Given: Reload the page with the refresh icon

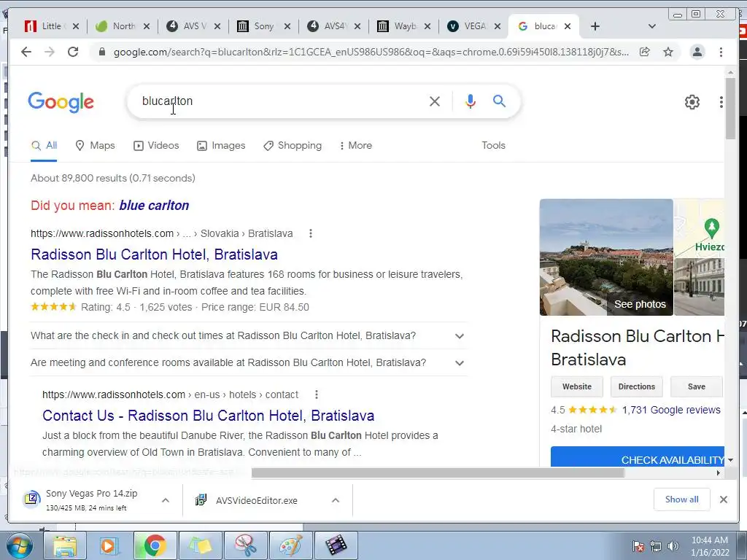Looking at the screenshot, I should 72,52.
